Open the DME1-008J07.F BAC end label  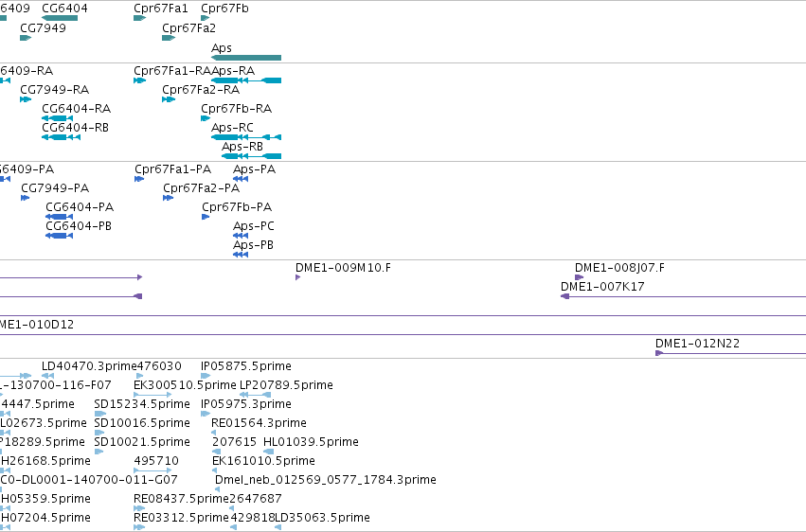[619, 268]
